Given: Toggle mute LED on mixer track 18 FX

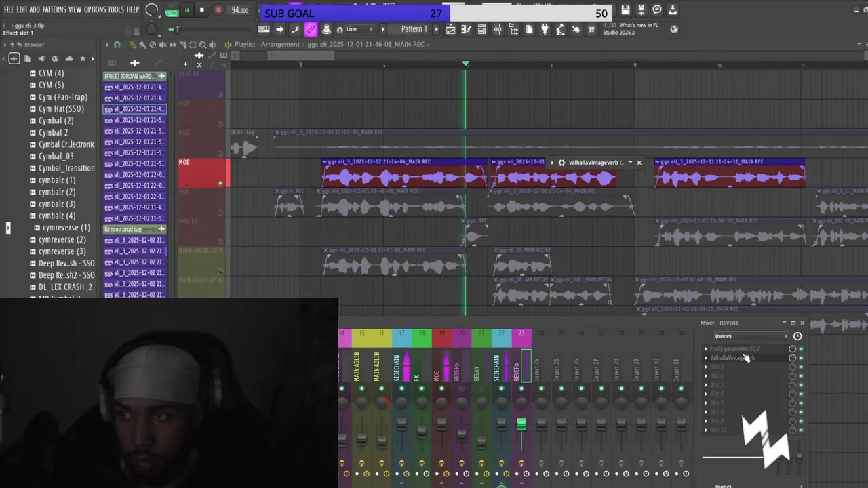Looking at the screenshot, I should (422, 388).
